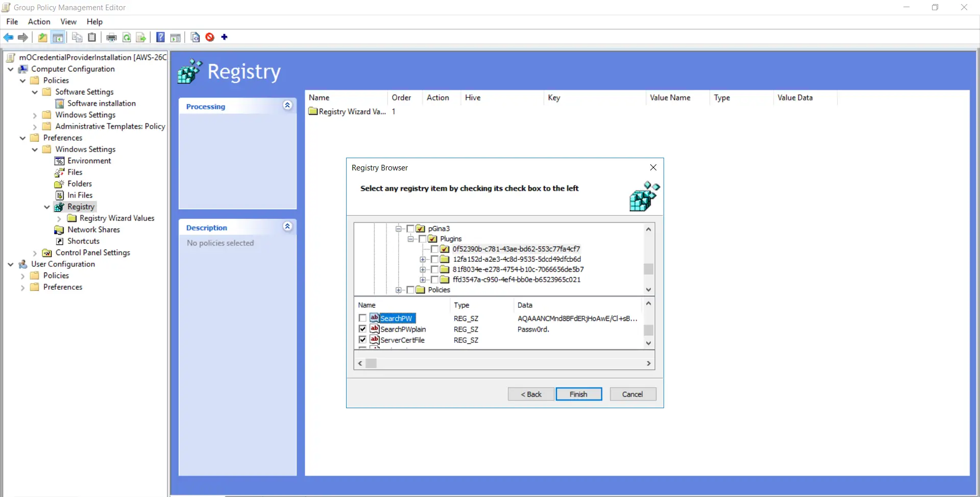980x497 pixels.
Task: Check the 81f8034e-e278 key checkbox
Action: 434,269
